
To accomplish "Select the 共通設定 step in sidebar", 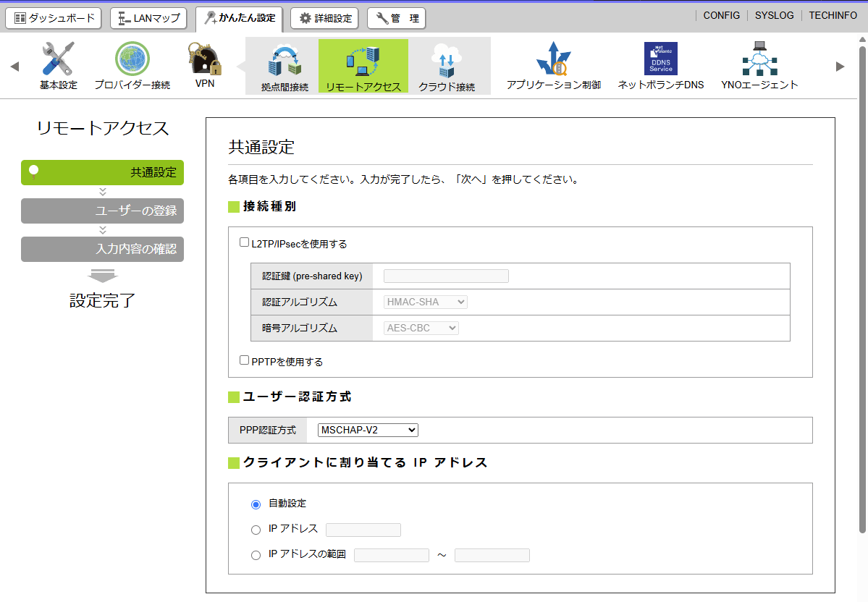I will [x=102, y=173].
